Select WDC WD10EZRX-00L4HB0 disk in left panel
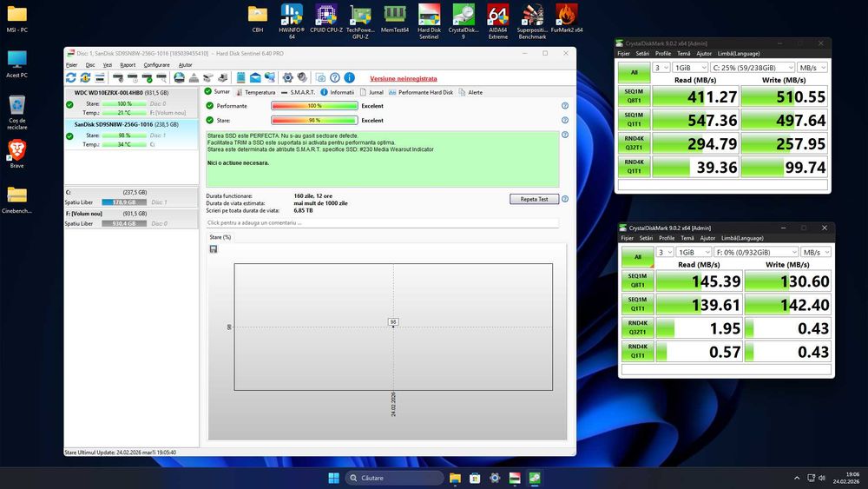Image resolution: width=868 pixels, height=489 pixels. [131, 102]
